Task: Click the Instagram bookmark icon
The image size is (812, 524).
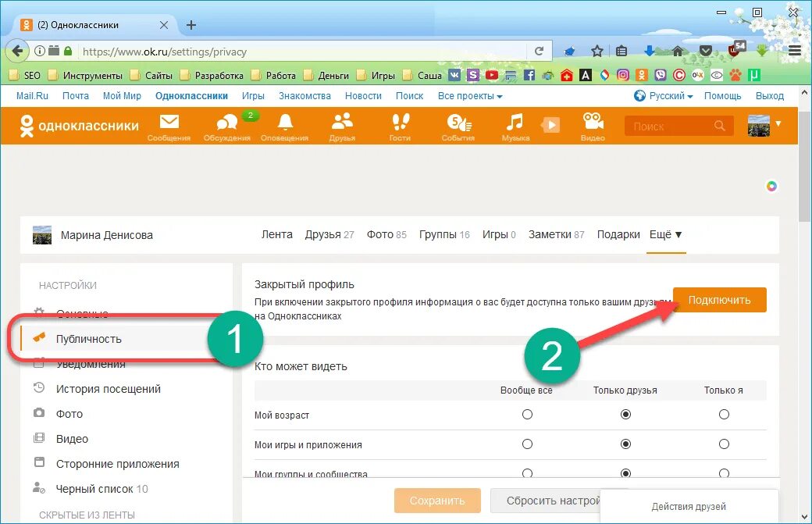Action: pyautogui.click(x=623, y=75)
